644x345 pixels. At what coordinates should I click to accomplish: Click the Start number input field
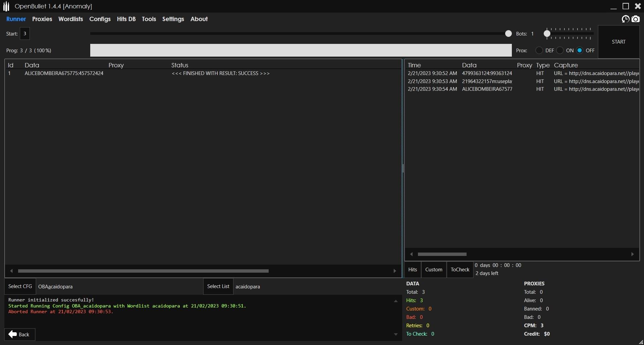[x=25, y=34]
